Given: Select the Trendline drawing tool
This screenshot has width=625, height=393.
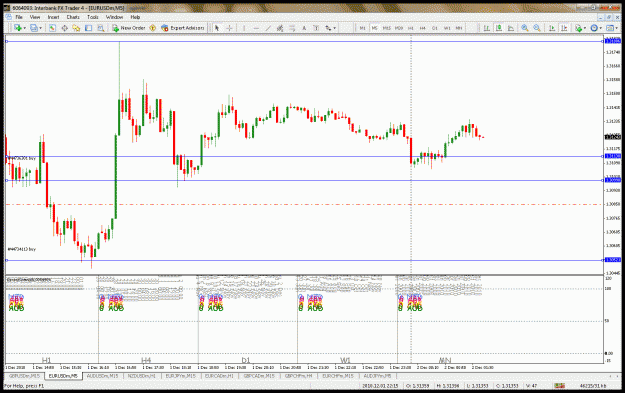Looking at the screenshot, I should click(x=268, y=28).
